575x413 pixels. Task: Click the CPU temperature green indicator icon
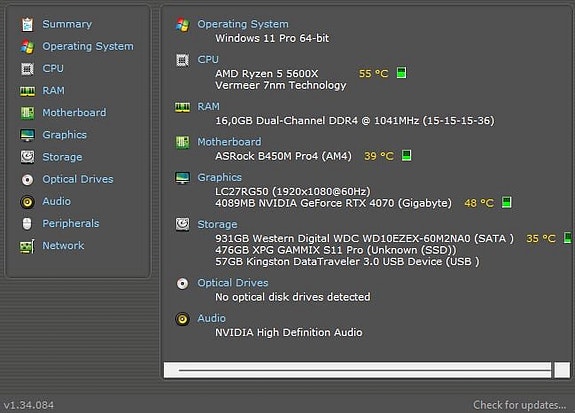(402, 73)
